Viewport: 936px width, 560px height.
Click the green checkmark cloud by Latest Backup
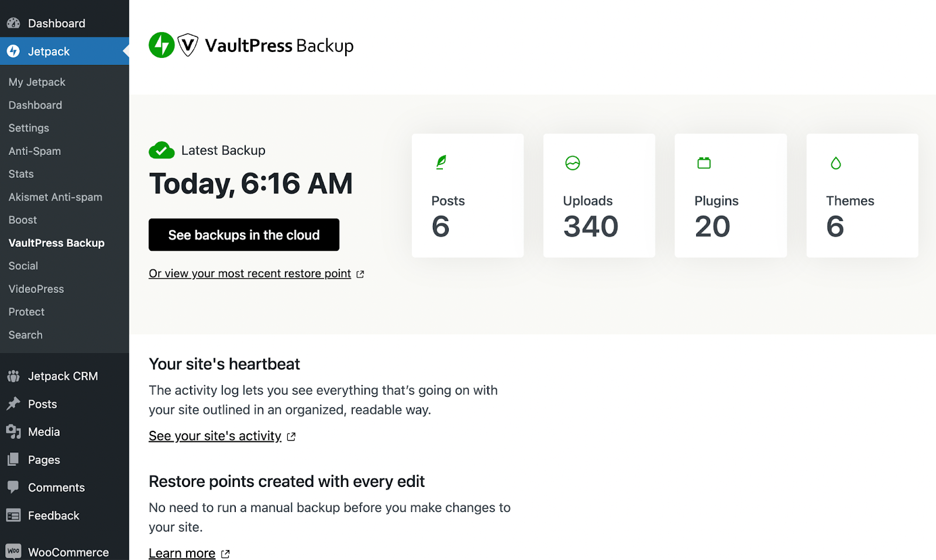click(161, 150)
